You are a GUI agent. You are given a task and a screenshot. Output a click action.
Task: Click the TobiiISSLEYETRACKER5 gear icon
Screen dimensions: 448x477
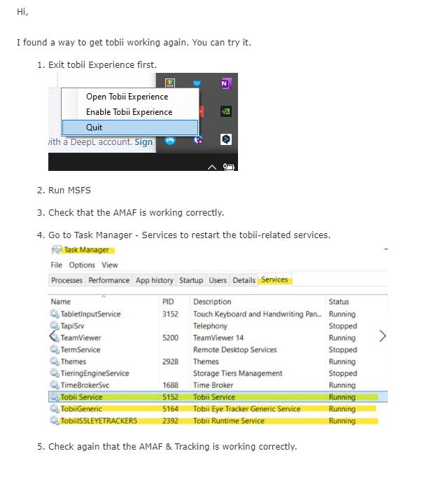pos(55,420)
